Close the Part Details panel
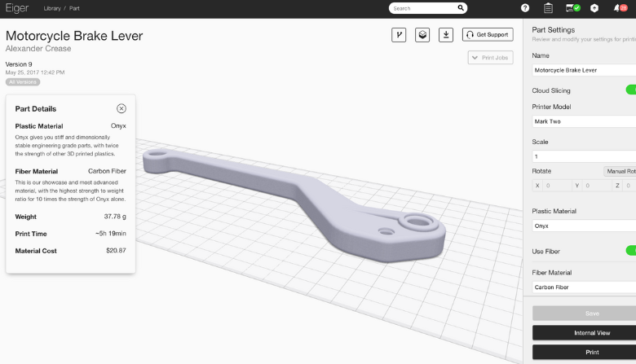The image size is (636, 364). pyautogui.click(x=121, y=108)
